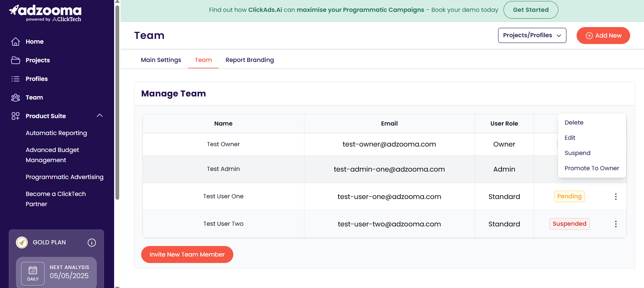644x288 pixels.
Task: Open Projects via the folder icon
Action: click(16, 60)
